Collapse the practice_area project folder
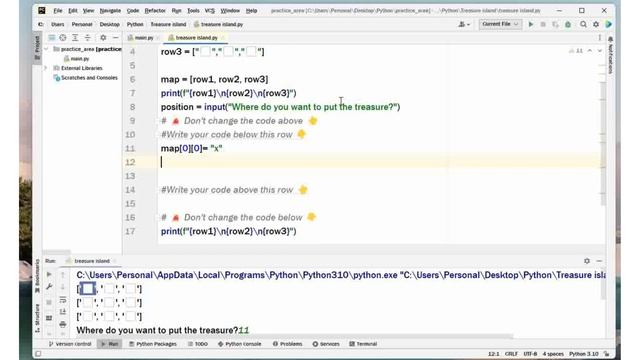 (x=46, y=49)
